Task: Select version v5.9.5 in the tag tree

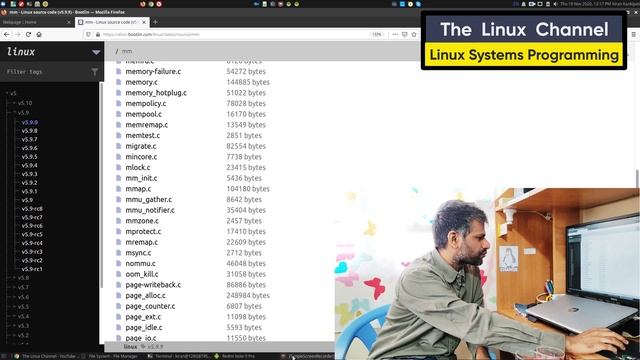Action: pos(29,157)
